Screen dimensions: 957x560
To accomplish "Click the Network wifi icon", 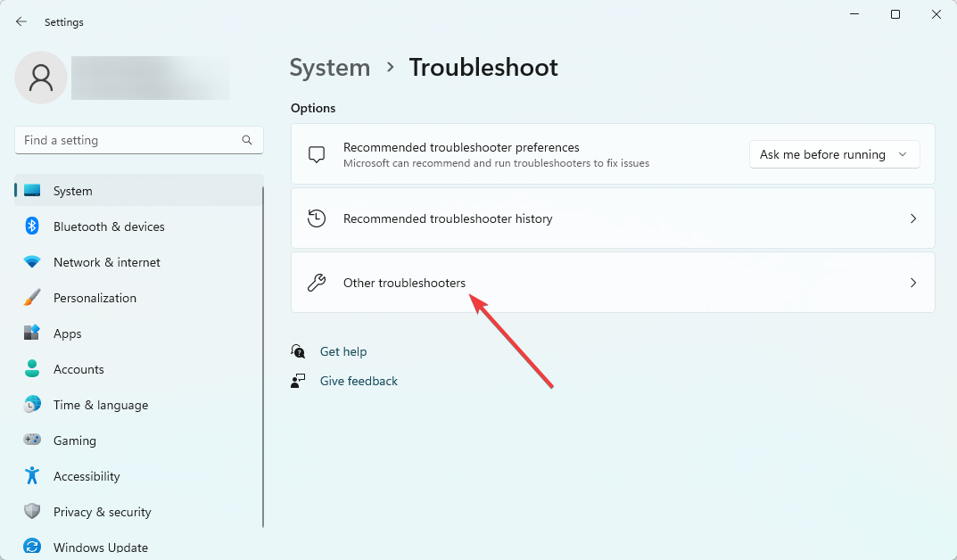I will 32,261.
